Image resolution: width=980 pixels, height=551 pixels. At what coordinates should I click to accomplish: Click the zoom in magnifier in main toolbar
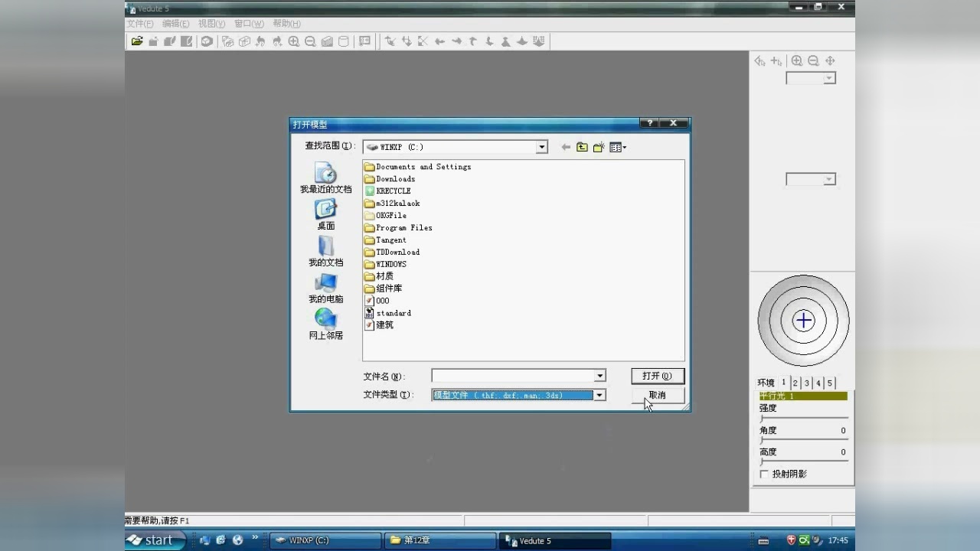point(294,41)
